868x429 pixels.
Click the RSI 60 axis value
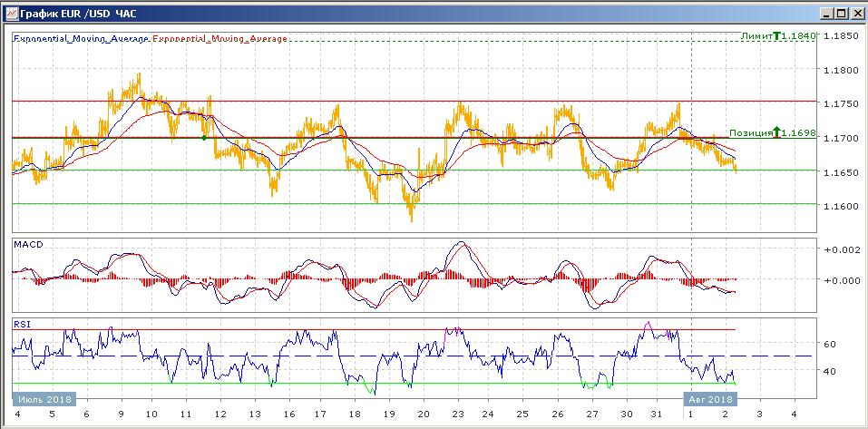click(830, 344)
